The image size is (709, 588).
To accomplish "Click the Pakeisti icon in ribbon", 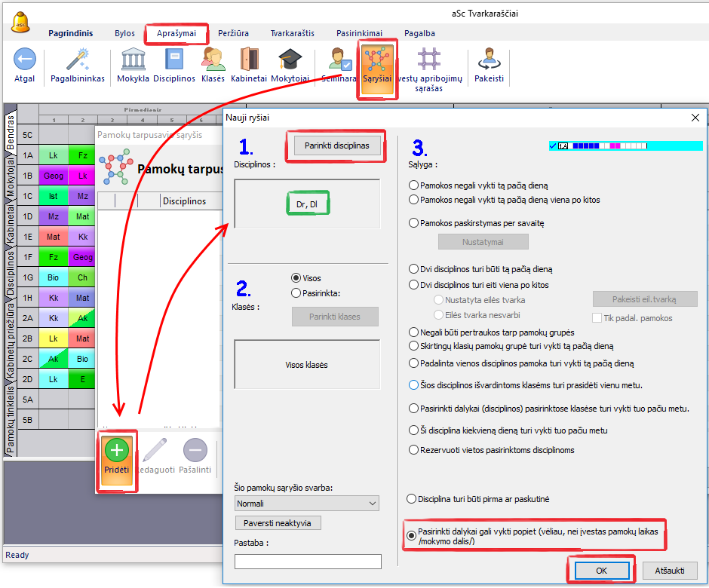I will [489, 60].
